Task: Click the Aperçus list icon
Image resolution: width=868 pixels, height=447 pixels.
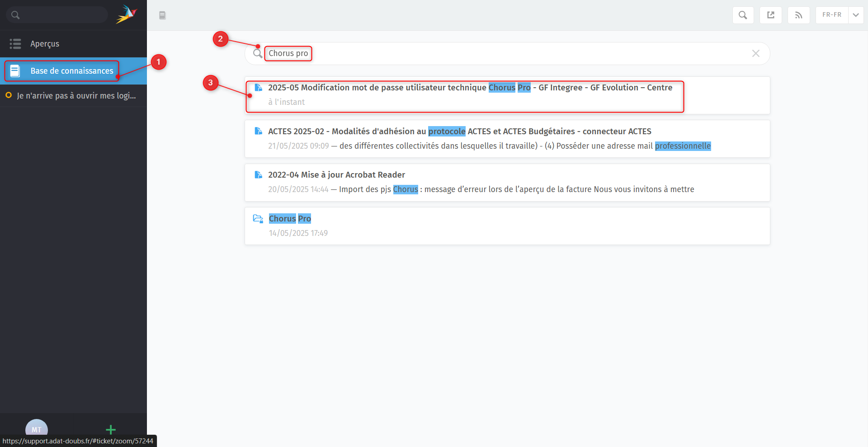Action: pos(15,44)
